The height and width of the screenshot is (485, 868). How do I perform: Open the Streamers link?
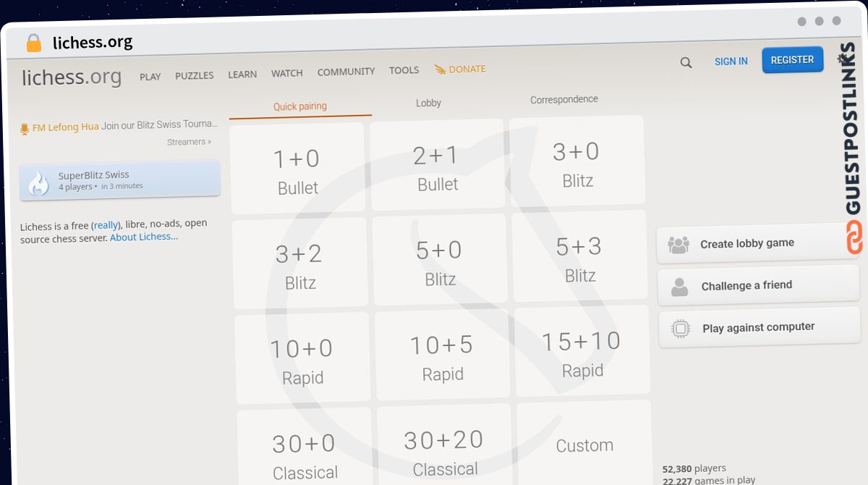click(190, 142)
